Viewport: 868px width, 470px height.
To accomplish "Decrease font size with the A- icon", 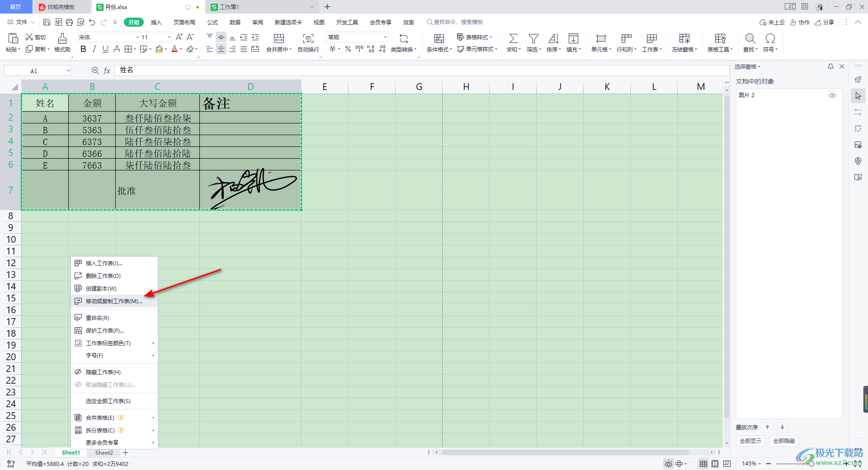I will pos(190,37).
